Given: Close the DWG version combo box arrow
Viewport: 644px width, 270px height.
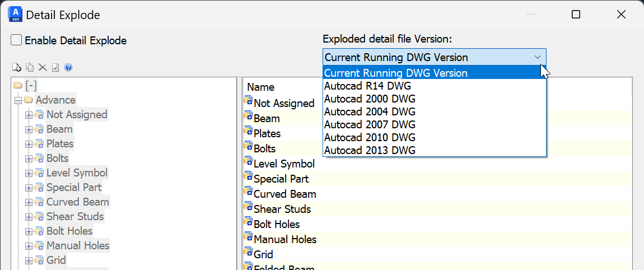Looking at the screenshot, I should [x=538, y=57].
